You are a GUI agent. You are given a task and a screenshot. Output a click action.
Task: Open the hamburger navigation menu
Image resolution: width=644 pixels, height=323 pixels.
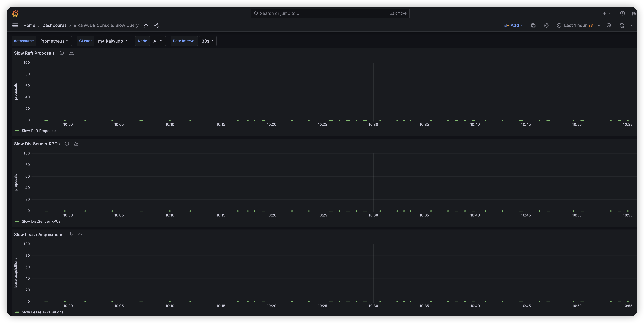point(15,26)
